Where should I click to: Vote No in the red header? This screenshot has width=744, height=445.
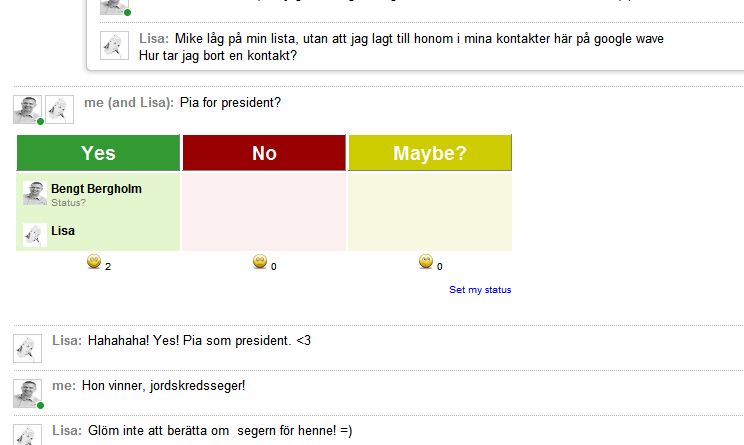(x=264, y=153)
